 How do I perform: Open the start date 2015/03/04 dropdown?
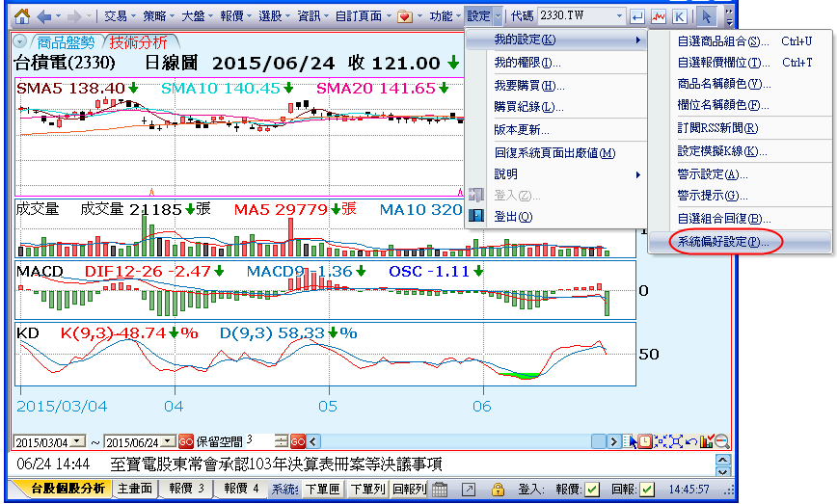[76, 441]
